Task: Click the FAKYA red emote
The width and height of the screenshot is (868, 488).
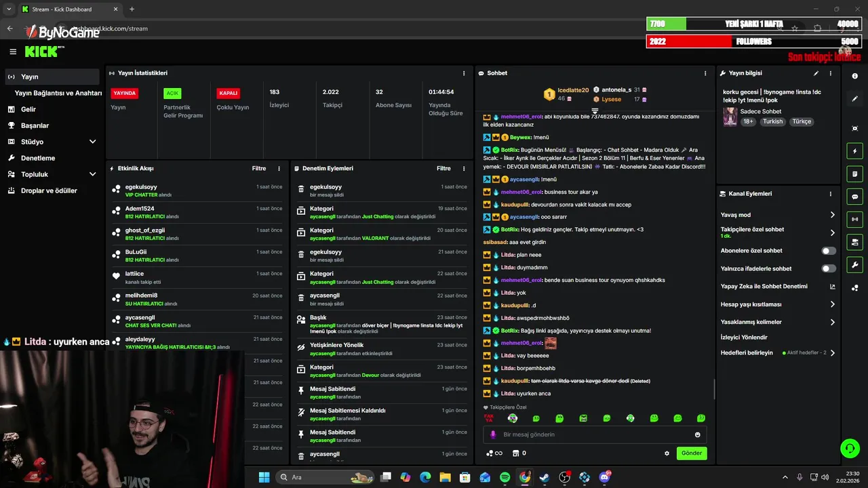Action: (x=488, y=418)
